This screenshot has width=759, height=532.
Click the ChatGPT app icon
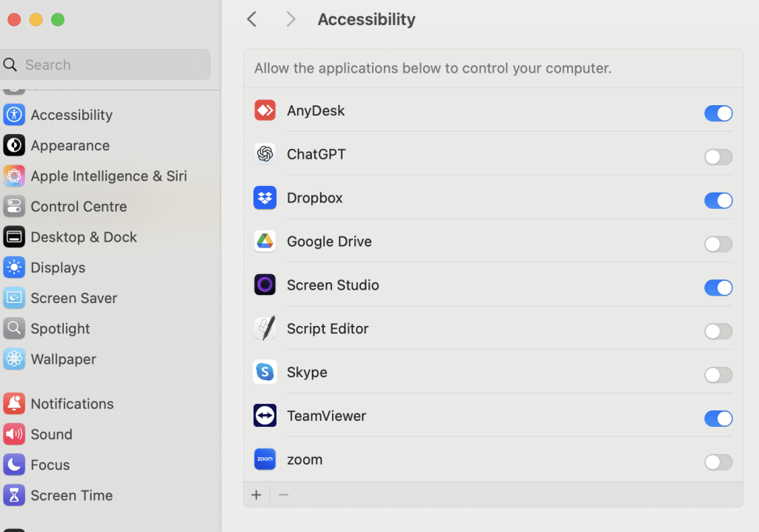(265, 154)
